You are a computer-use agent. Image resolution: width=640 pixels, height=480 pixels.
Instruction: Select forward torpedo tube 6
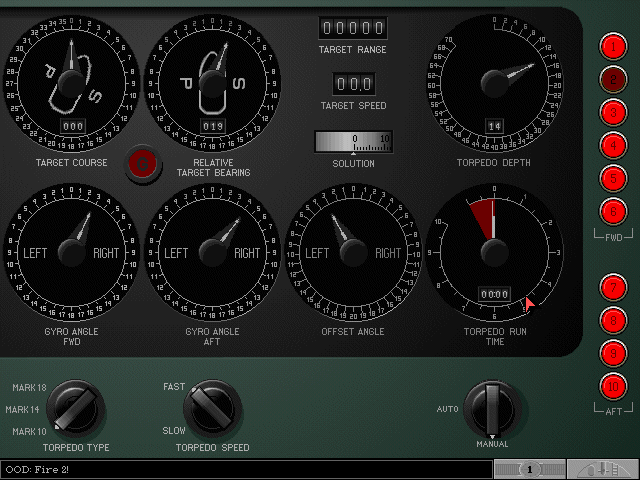[x=613, y=211]
